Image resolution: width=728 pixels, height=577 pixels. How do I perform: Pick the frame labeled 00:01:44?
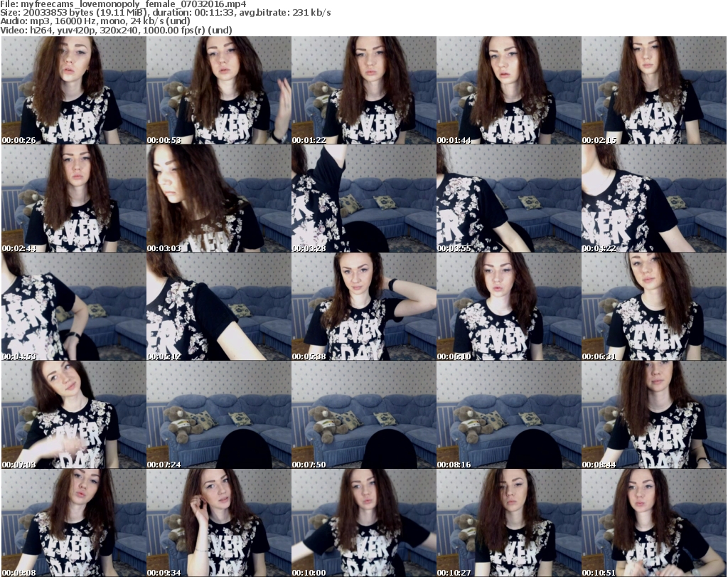pos(508,90)
